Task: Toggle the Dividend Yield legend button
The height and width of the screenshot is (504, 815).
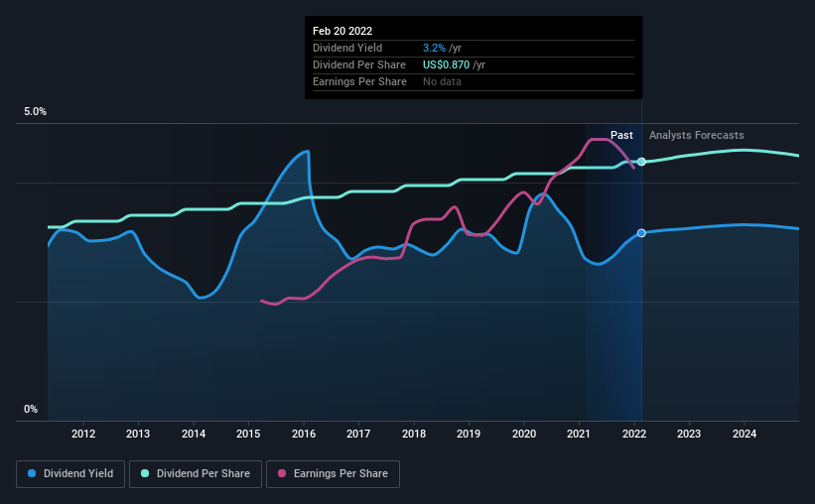Action: click(70, 474)
